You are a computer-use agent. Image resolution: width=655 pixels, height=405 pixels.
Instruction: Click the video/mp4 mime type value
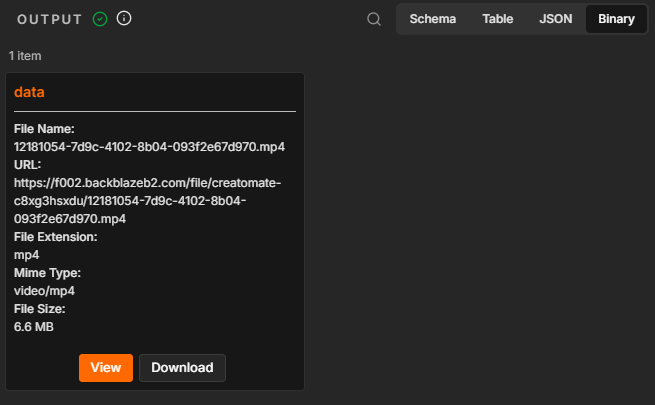(44, 291)
